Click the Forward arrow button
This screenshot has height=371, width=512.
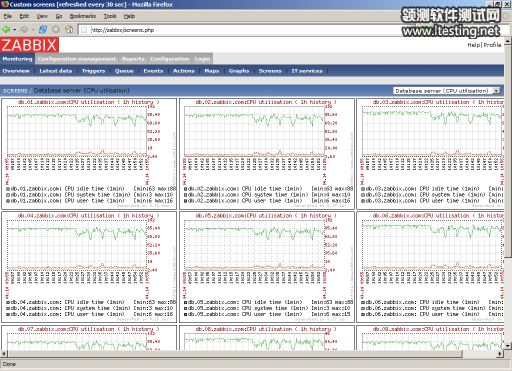(x=24, y=30)
